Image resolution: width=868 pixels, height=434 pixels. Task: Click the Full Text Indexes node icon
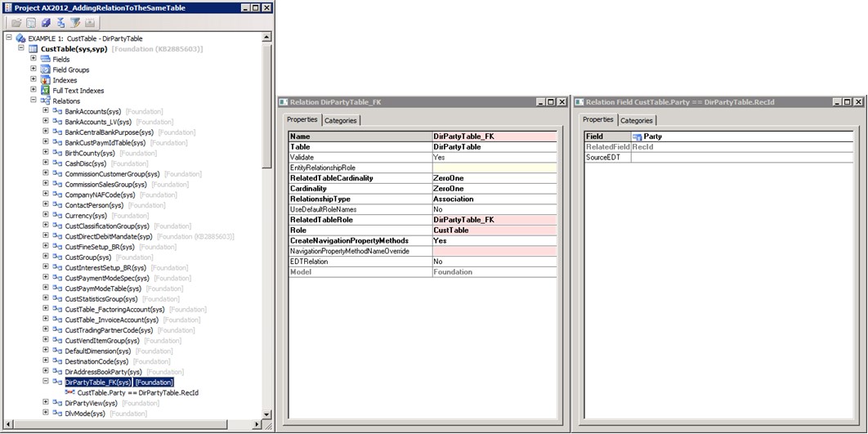46,91
